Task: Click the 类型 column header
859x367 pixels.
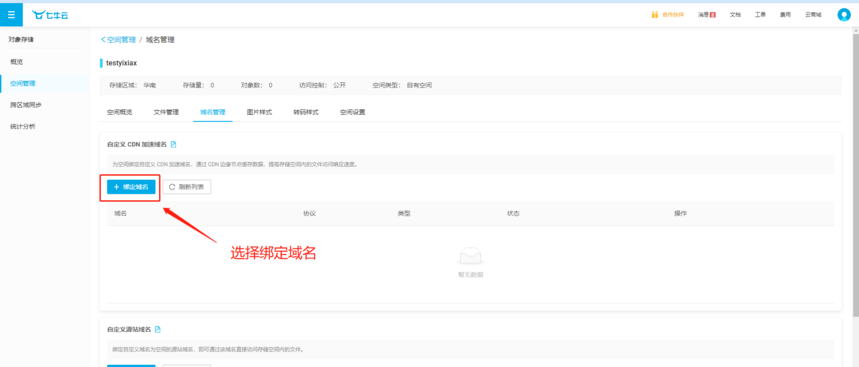Action: click(x=404, y=213)
